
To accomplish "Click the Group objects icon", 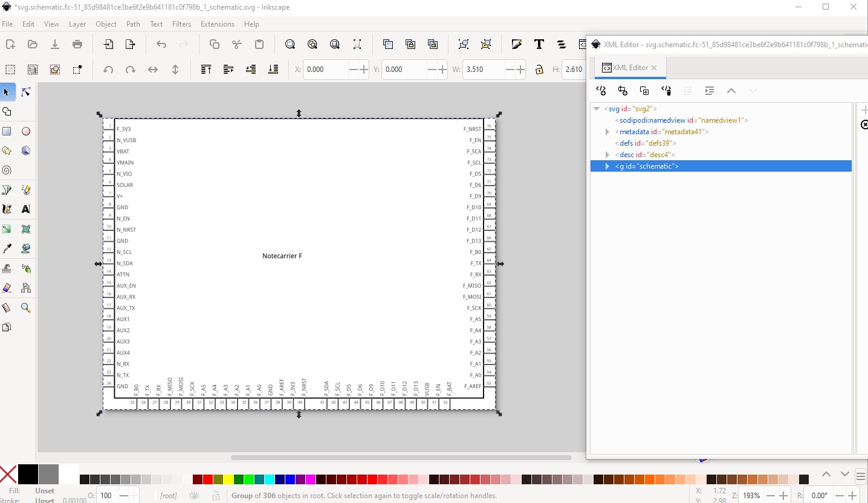I will click(x=464, y=44).
